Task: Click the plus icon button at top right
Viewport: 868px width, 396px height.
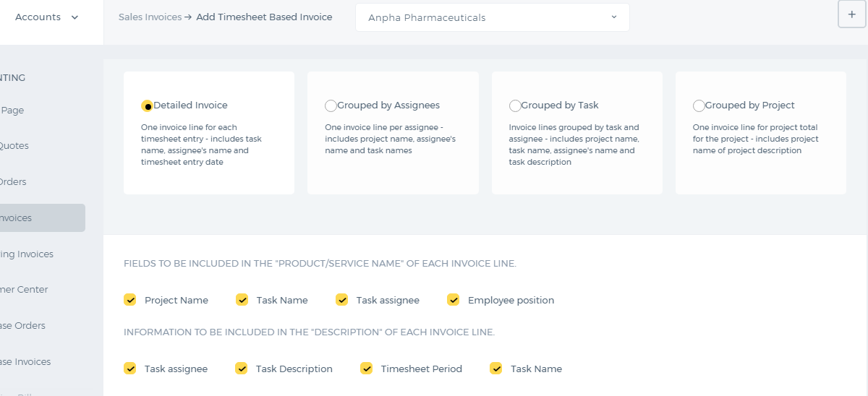Action: point(851,14)
